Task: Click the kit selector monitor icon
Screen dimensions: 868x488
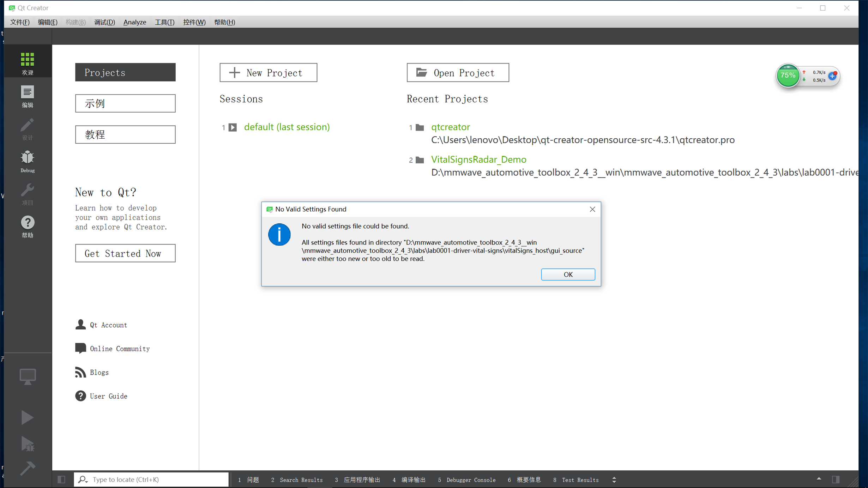Action: tap(28, 376)
